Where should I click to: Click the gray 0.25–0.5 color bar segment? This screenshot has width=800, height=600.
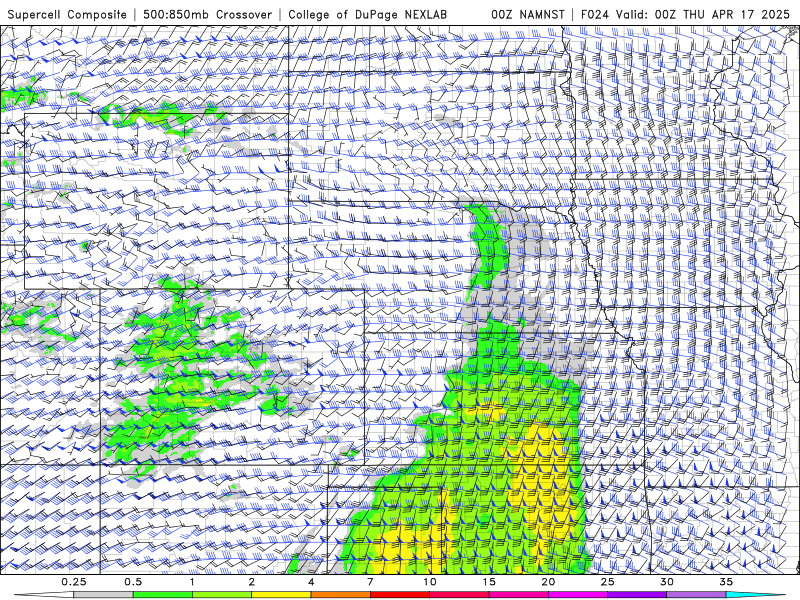pos(104,595)
